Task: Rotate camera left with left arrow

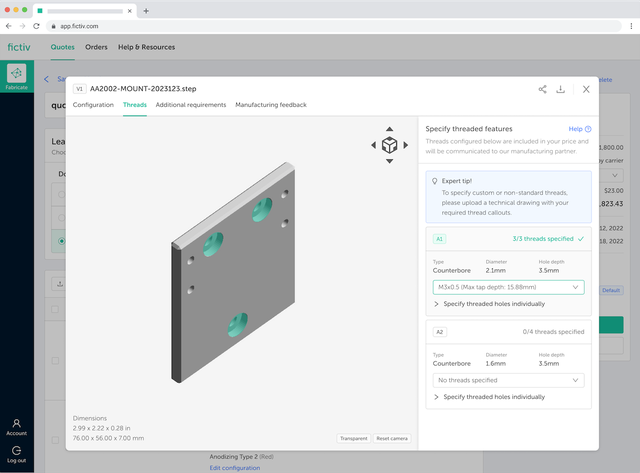Action: [373, 145]
